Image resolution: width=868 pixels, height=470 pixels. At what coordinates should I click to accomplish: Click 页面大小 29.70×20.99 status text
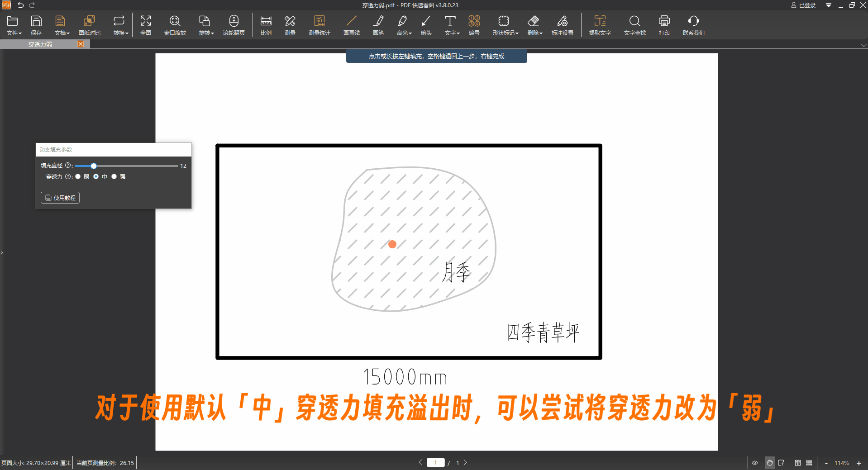click(36, 463)
